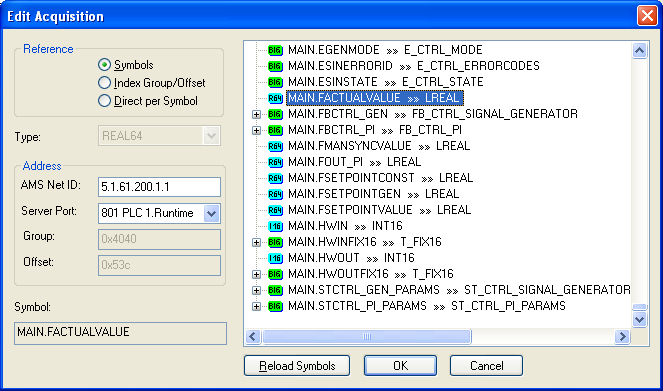
Task: Select the MAIN.FSETPOINTVALUE symbol row
Action: [x=379, y=210]
